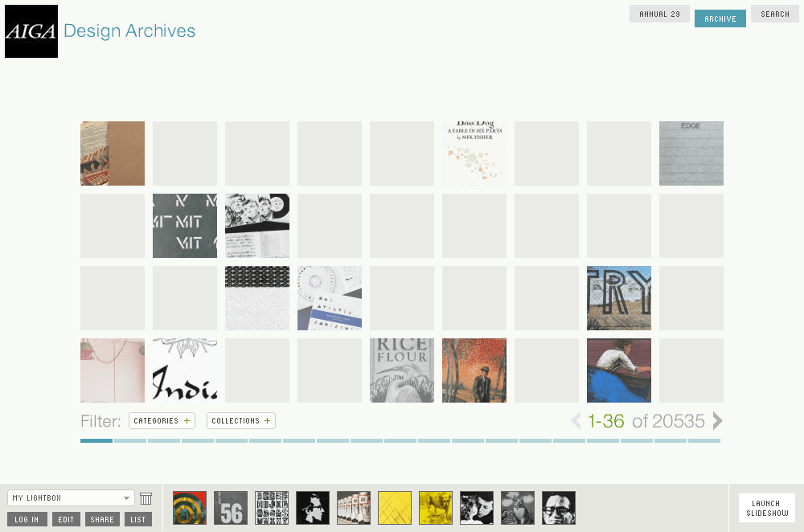Select the target circles lightbox image
804x532 pixels.
190,508
